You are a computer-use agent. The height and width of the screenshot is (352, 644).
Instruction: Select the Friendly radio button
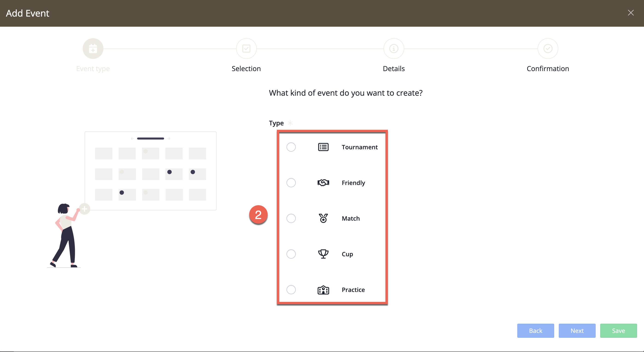291,183
